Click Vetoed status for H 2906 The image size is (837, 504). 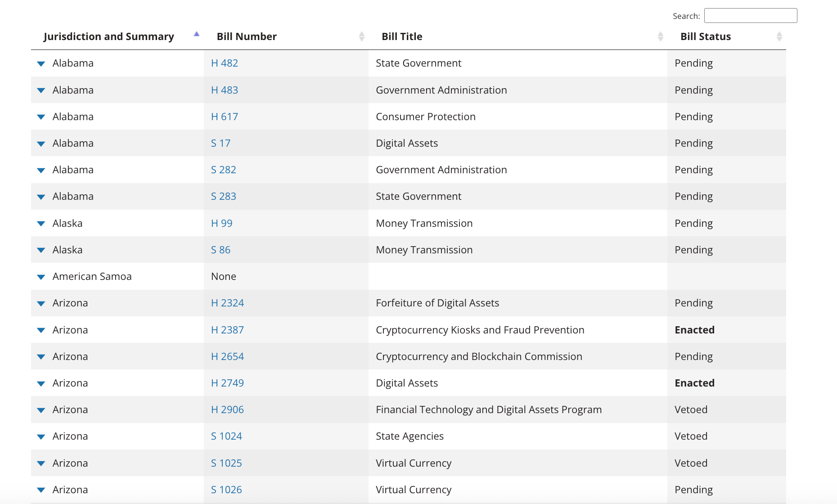[x=691, y=409]
